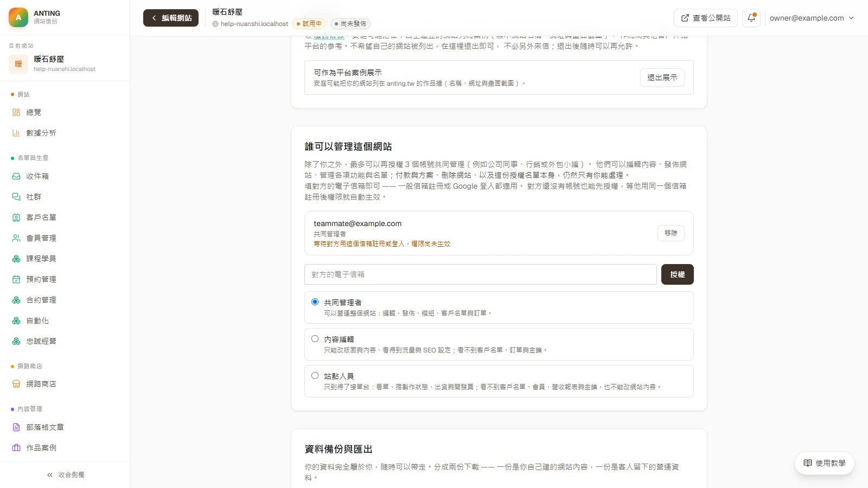Open 社群 chat bubble icon

[16, 197]
